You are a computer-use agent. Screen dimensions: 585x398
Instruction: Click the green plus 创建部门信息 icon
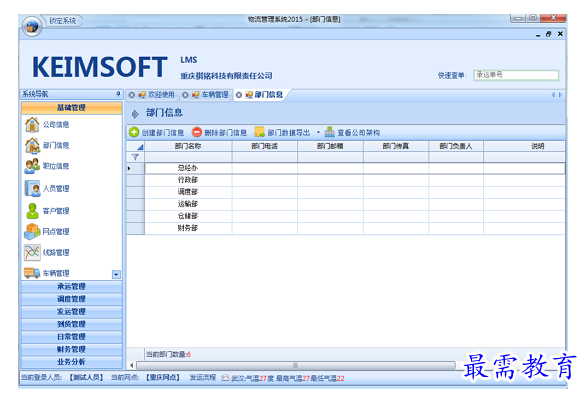[134, 132]
